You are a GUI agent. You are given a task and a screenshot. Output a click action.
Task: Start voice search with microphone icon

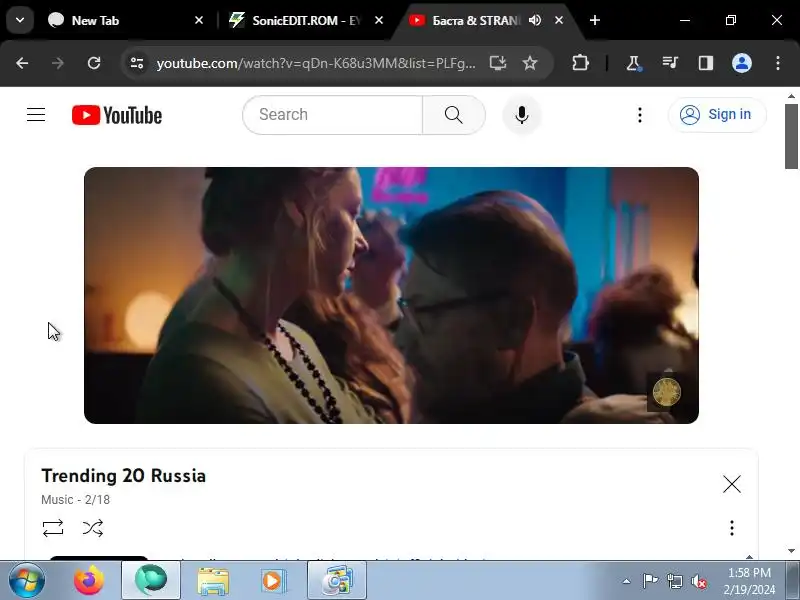click(x=521, y=115)
